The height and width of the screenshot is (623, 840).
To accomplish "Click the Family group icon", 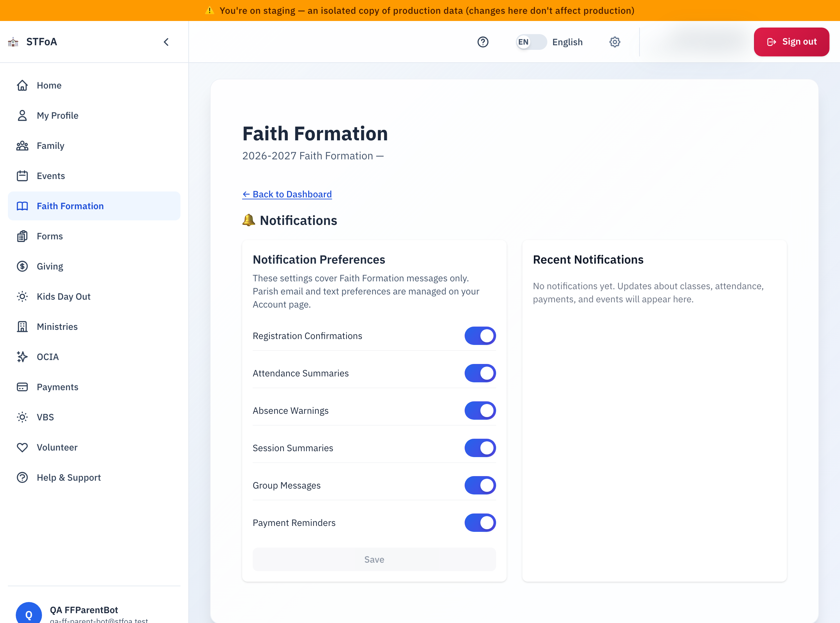I will 22,146.
